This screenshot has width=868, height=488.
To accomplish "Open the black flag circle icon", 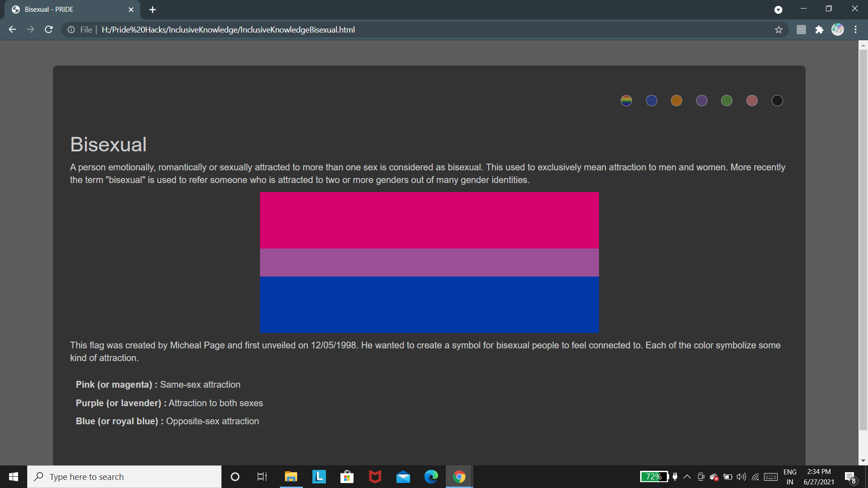I will pos(777,100).
